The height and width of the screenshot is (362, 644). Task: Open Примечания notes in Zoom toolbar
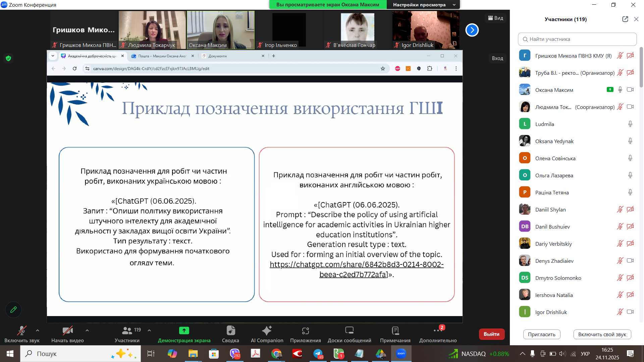395,334
